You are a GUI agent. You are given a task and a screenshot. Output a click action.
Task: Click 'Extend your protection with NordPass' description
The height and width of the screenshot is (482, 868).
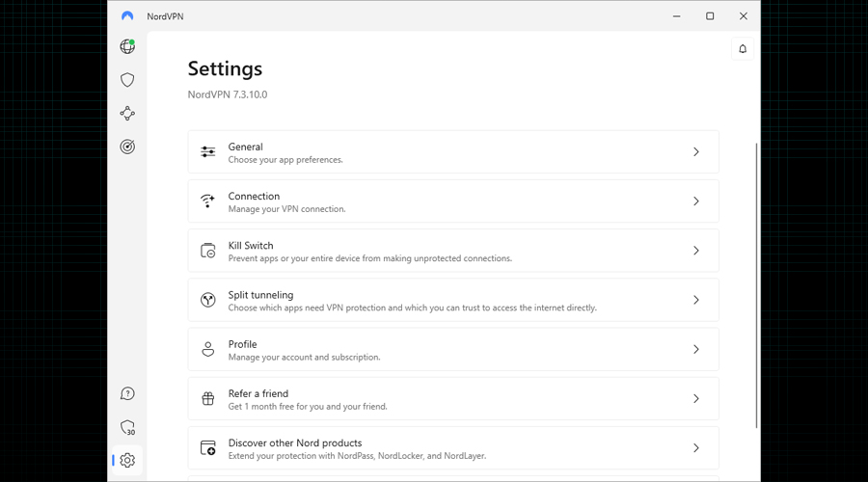[x=357, y=456]
